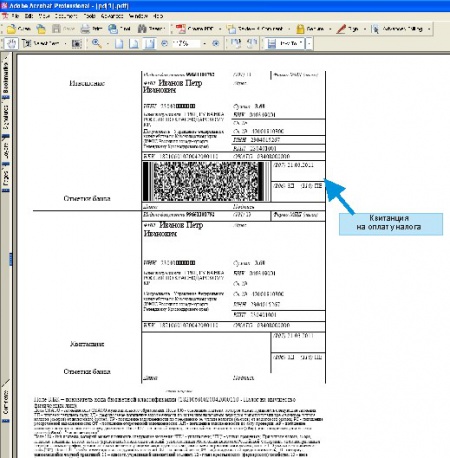Expand the Secure dropdown arrow
The image size is (450, 458).
pos(330,29)
